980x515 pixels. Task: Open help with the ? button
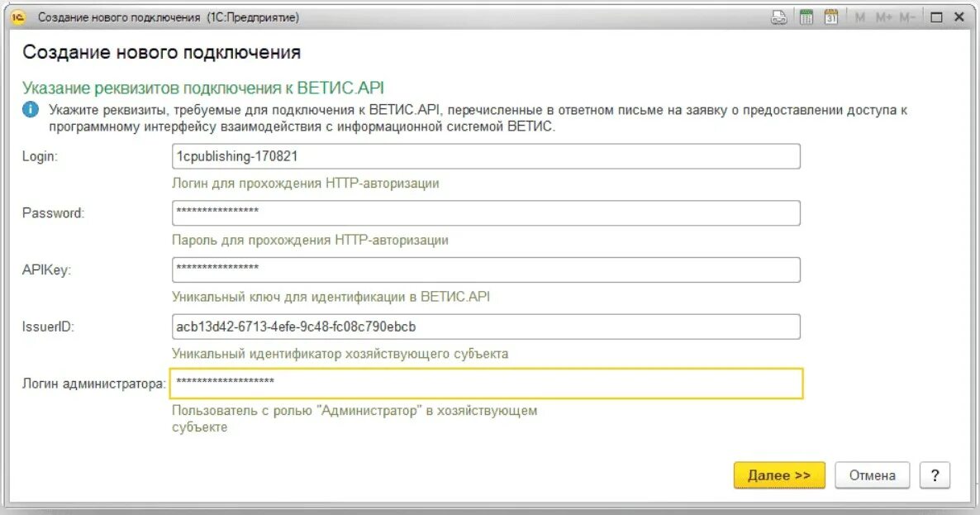click(935, 475)
